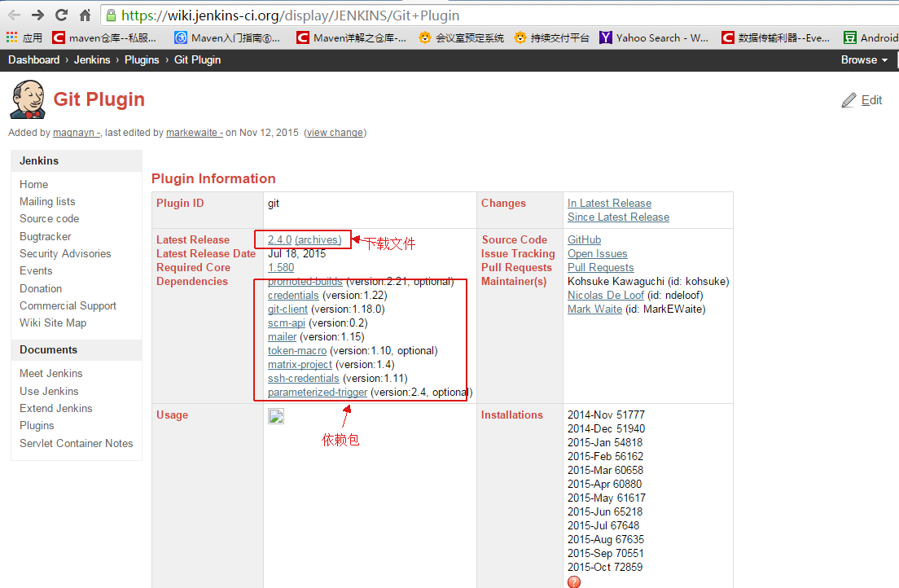
Task: Go to browser home page icon
Action: [85, 15]
